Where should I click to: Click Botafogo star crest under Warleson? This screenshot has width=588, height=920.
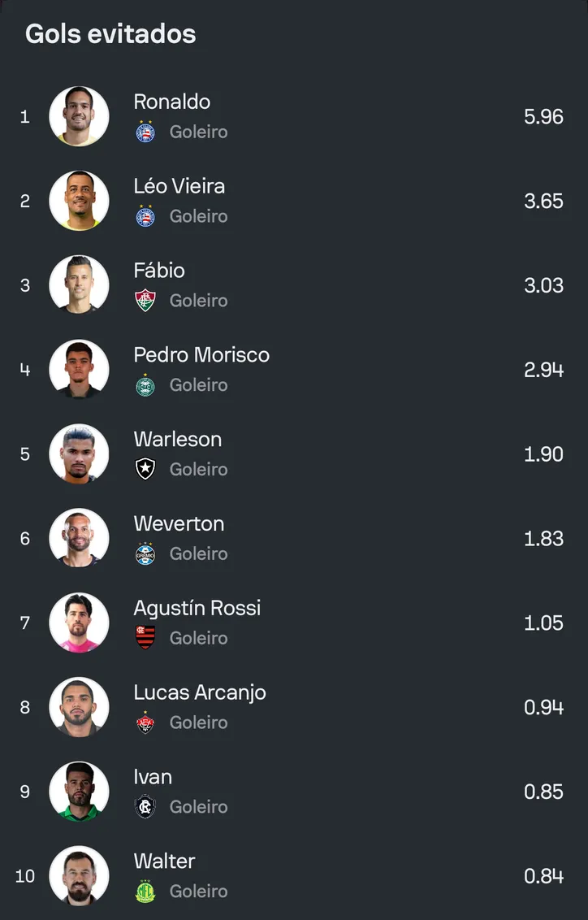[145, 469]
